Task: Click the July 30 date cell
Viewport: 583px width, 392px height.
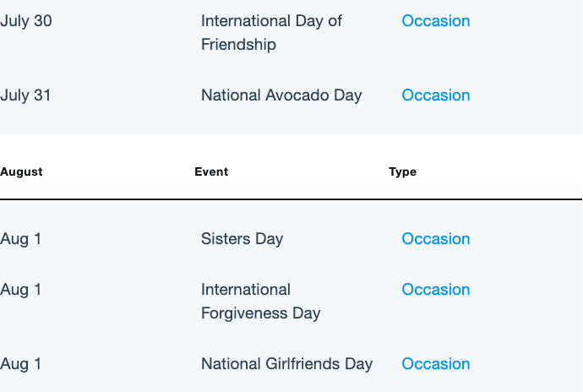Action: [26, 21]
